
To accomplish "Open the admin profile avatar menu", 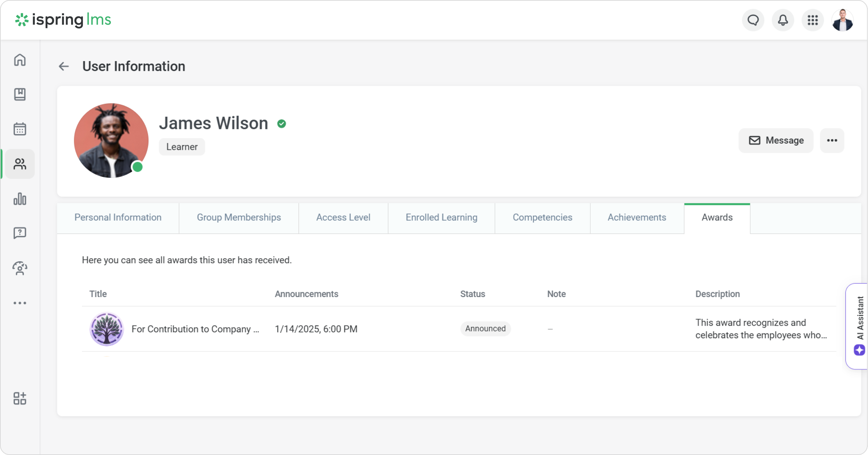I will point(842,20).
